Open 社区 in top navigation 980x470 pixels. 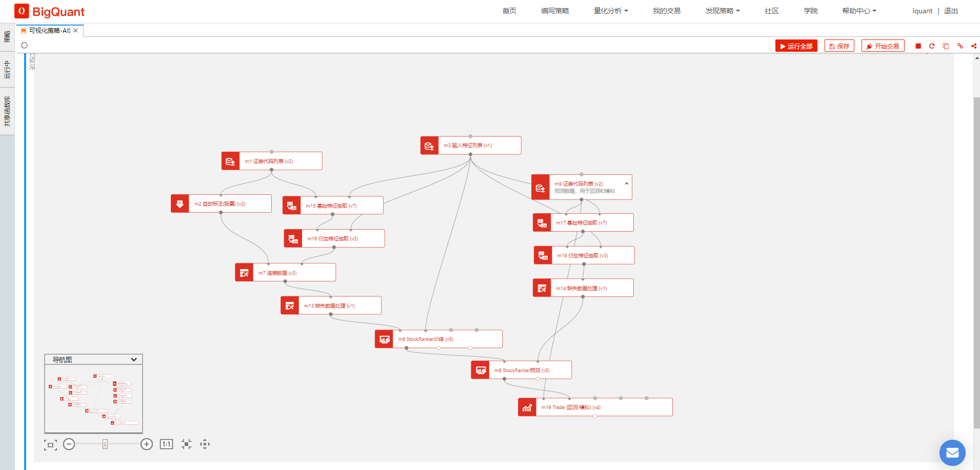pos(772,11)
